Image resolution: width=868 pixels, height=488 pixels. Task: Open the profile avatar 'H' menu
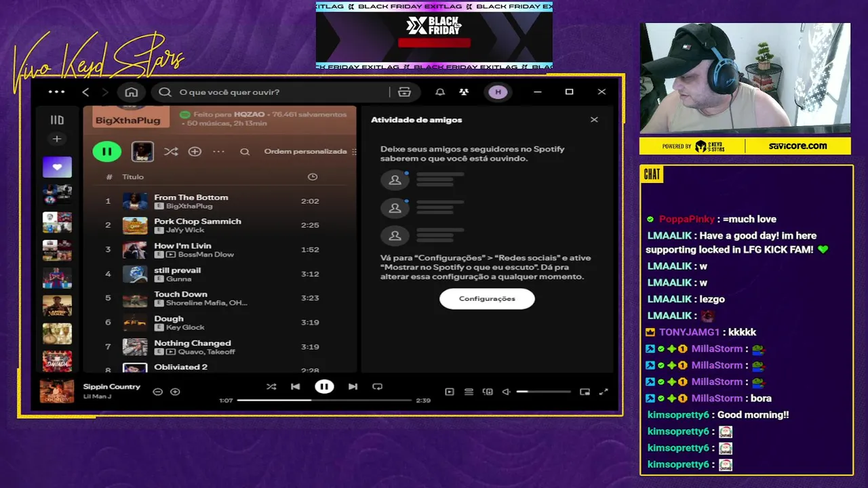point(498,92)
